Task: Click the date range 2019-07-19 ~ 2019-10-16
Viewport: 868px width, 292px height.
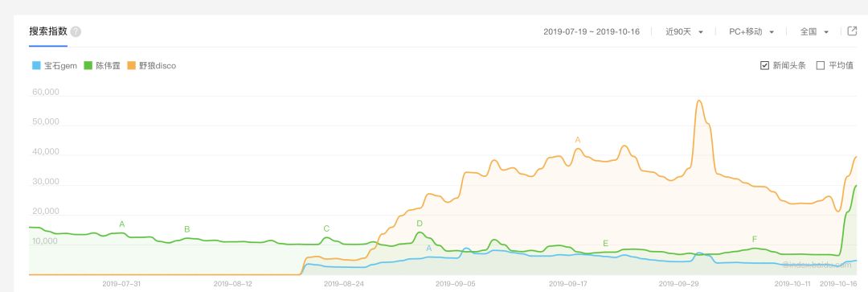Action: [592, 31]
